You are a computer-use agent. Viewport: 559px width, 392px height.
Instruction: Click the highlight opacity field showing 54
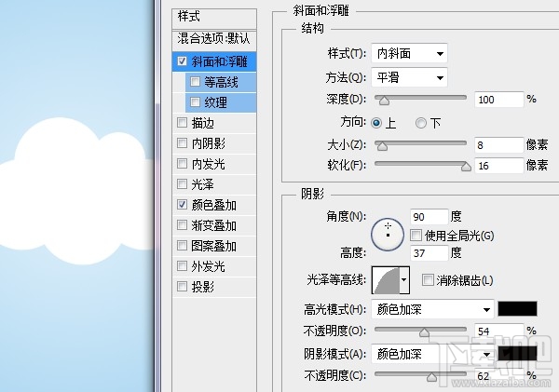(499, 331)
